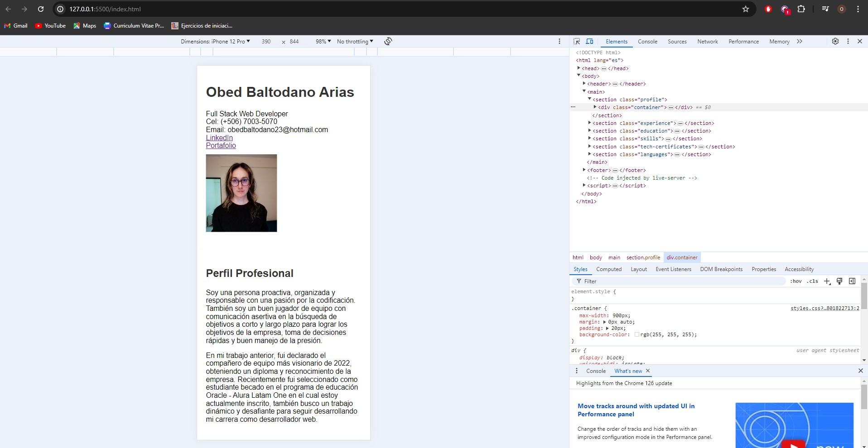The width and height of the screenshot is (868, 448).
Task: Open the Maps bookmark
Action: pos(85,26)
